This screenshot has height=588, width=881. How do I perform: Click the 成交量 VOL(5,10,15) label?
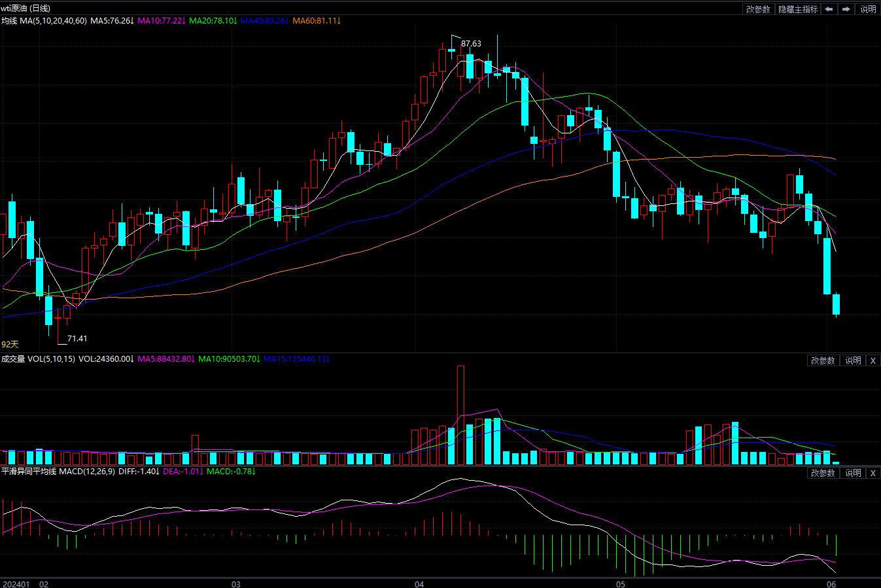[38, 359]
